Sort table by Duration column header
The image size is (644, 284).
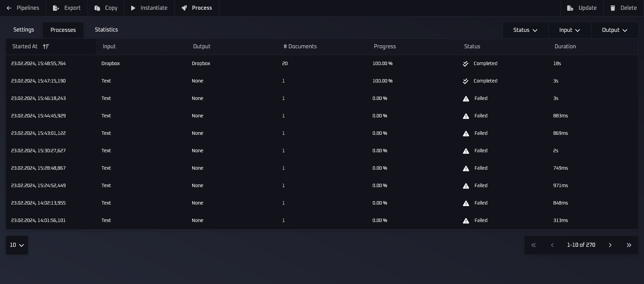565,47
